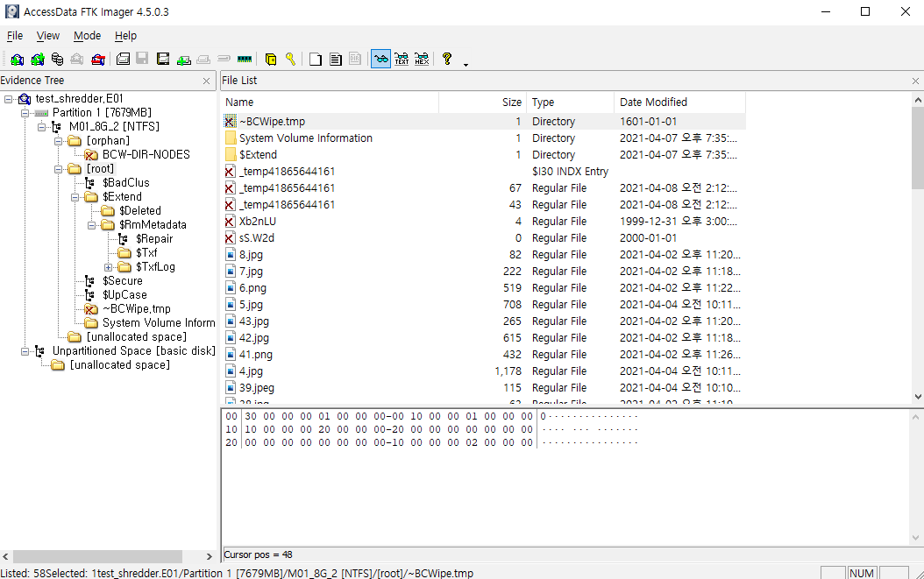The image size is (924, 579).
Task: Close the Evidence Tree pane
Action: pos(206,81)
